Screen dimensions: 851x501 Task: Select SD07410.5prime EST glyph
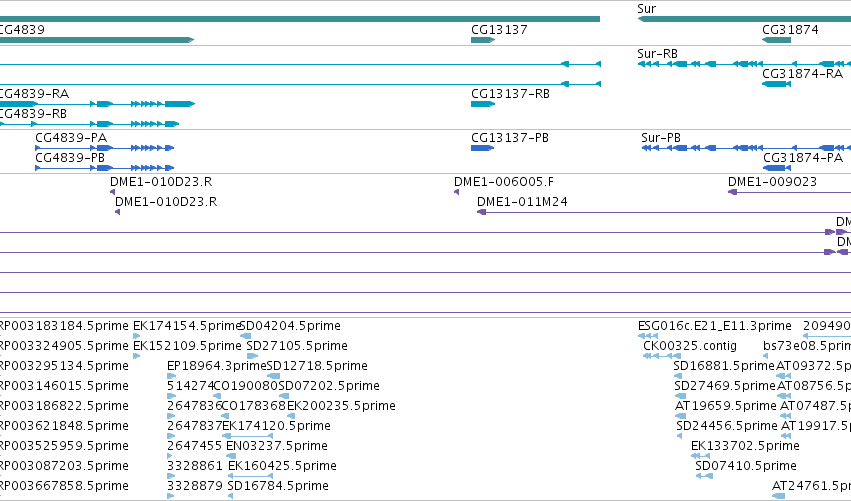pos(704,475)
